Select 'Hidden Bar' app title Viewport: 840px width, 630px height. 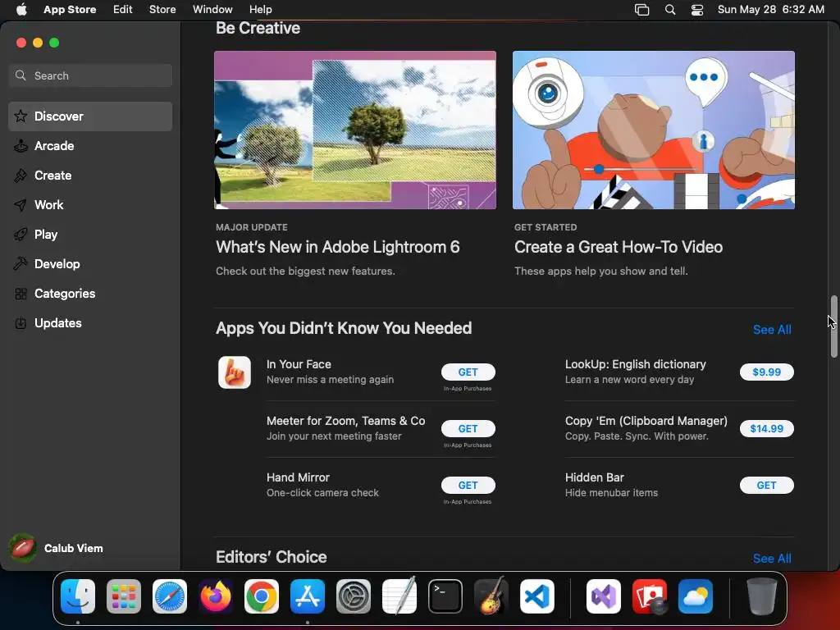[x=595, y=477]
